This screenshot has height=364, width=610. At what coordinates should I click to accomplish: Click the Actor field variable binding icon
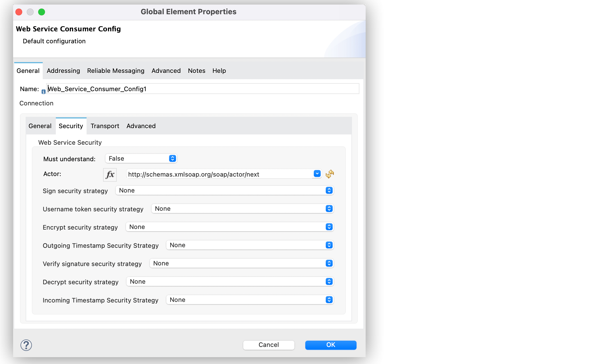331,174
